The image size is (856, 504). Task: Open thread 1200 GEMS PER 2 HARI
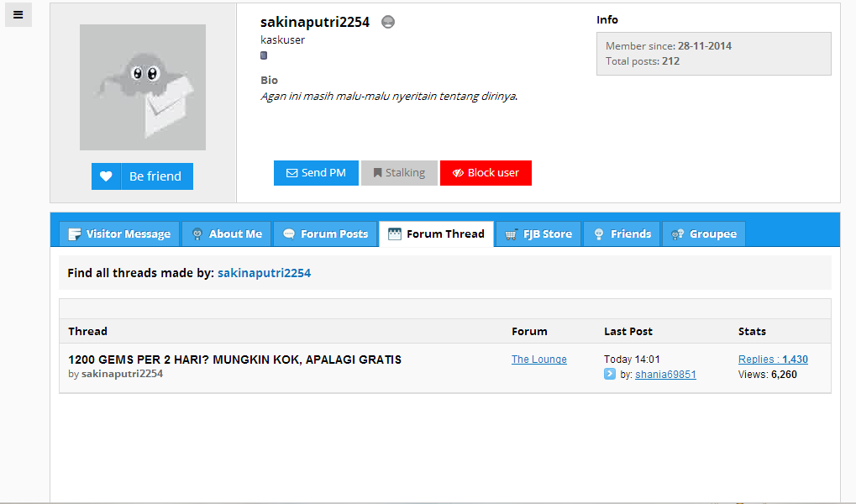point(234,360)
